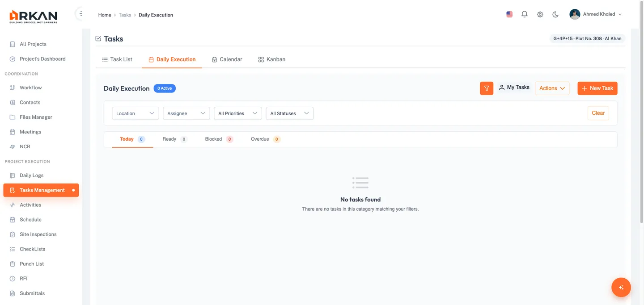Open the Ahmed Khaled user profile menu
The width and height of the screenshot is (644, 305).
click(x=596, y=14)
